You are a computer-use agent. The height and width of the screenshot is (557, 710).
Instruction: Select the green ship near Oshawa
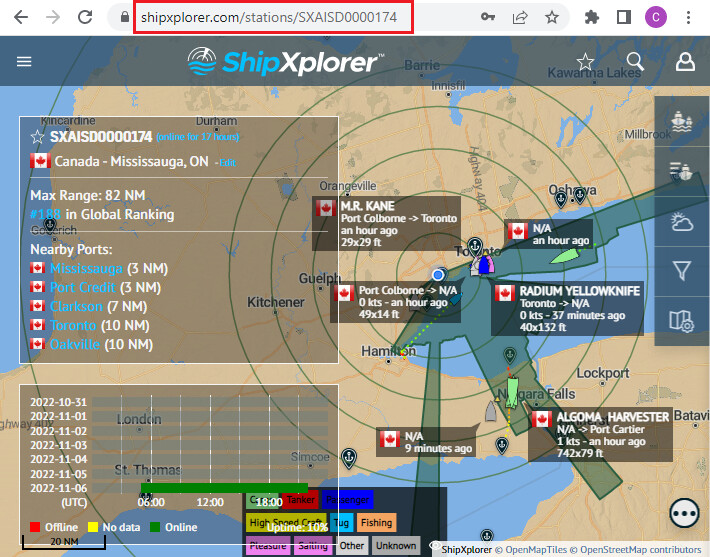pos(564,256)
